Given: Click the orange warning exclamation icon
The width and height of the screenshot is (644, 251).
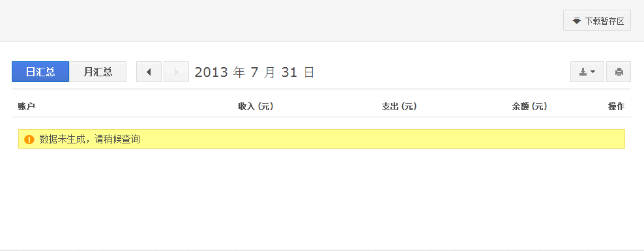Looking at the screenshot, I should 29,140.
